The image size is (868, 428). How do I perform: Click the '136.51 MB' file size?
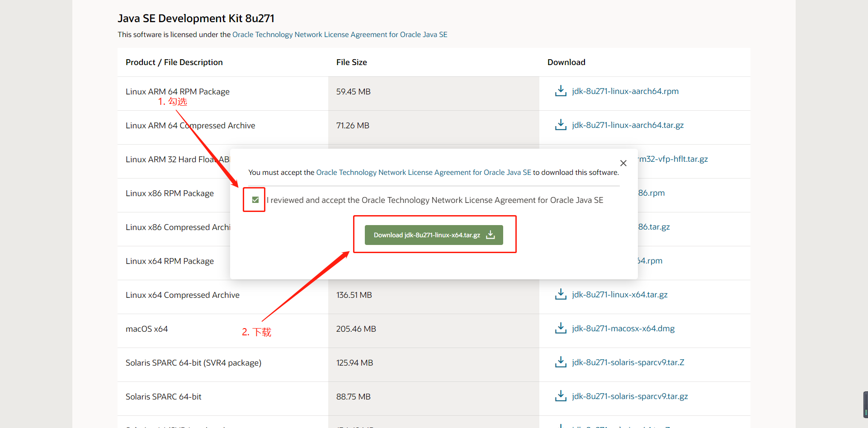354,295
